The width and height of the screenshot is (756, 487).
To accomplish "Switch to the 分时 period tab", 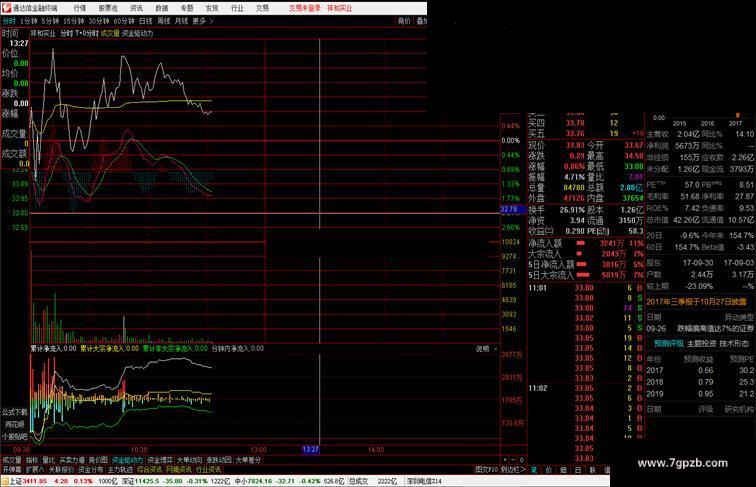I will tap(9, 21).
